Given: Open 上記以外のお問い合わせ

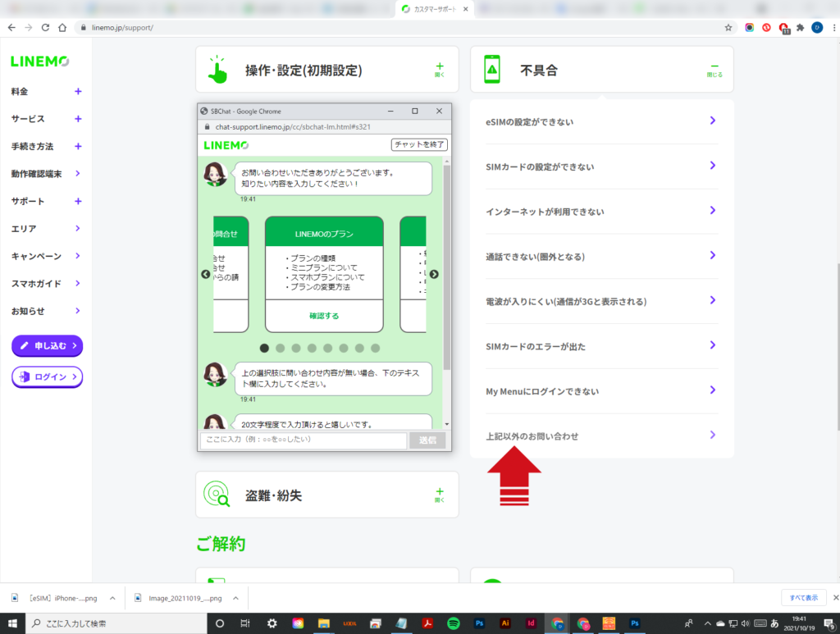Looking at the screenshot, I should tap(601, 436).
